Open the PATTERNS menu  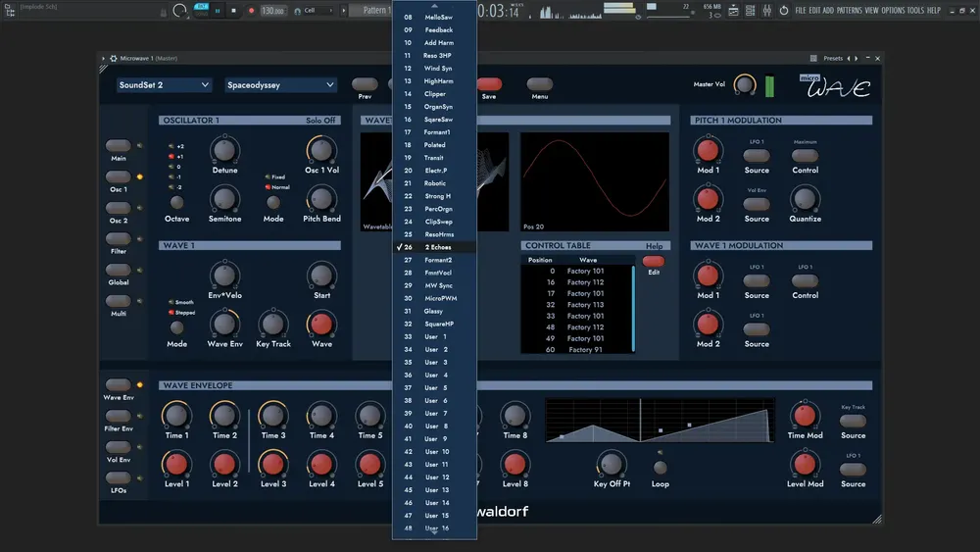(850, 11)
